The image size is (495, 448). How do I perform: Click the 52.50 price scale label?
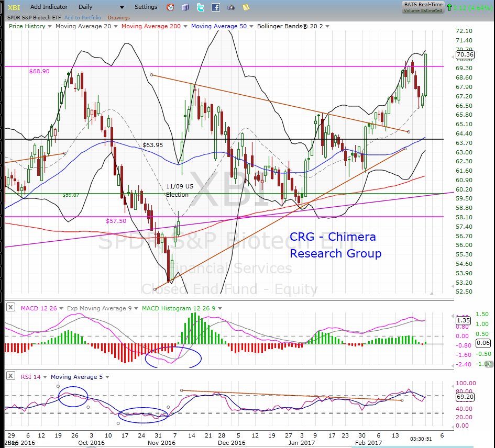coord(464,292)
